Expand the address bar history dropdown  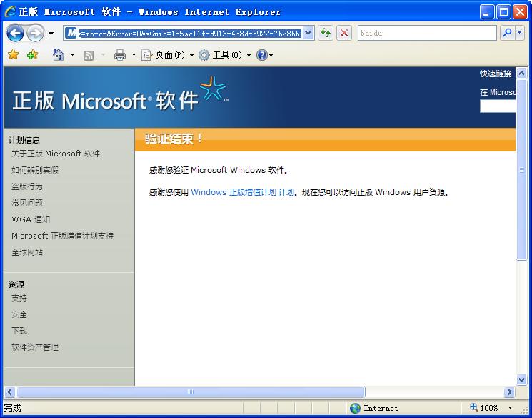point(308,34)
